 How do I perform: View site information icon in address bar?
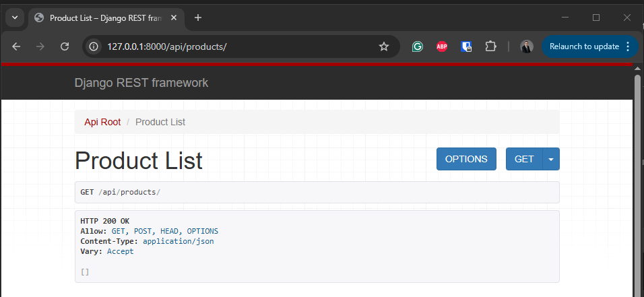point(94,47)
